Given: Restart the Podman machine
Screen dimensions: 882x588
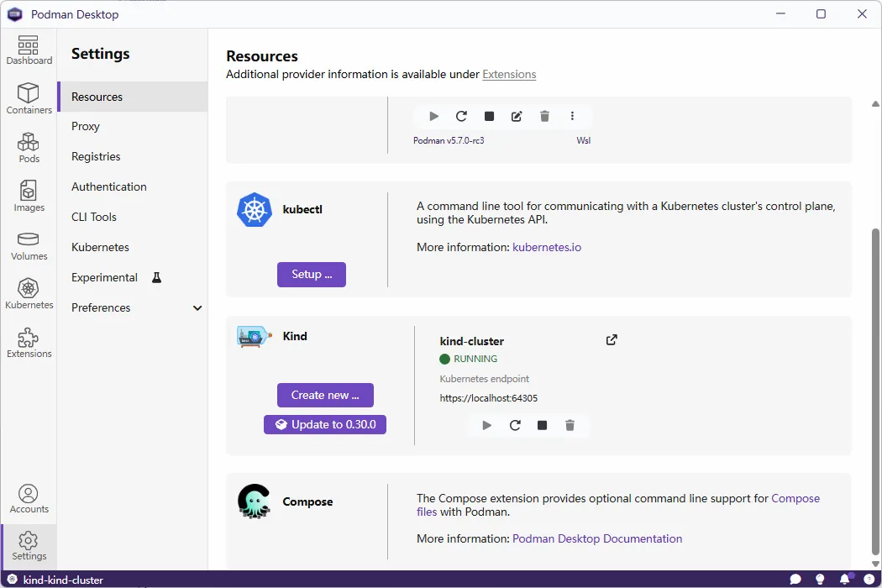Looking at the screenshot, I should tap(460, 116).
